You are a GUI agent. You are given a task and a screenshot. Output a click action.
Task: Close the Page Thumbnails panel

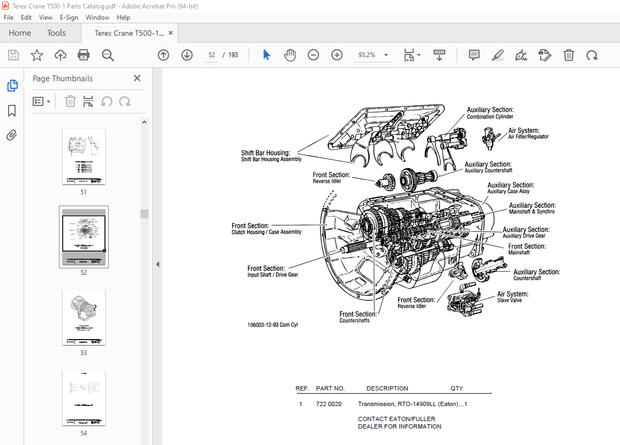pyautogui.click(x=137, y=78)
